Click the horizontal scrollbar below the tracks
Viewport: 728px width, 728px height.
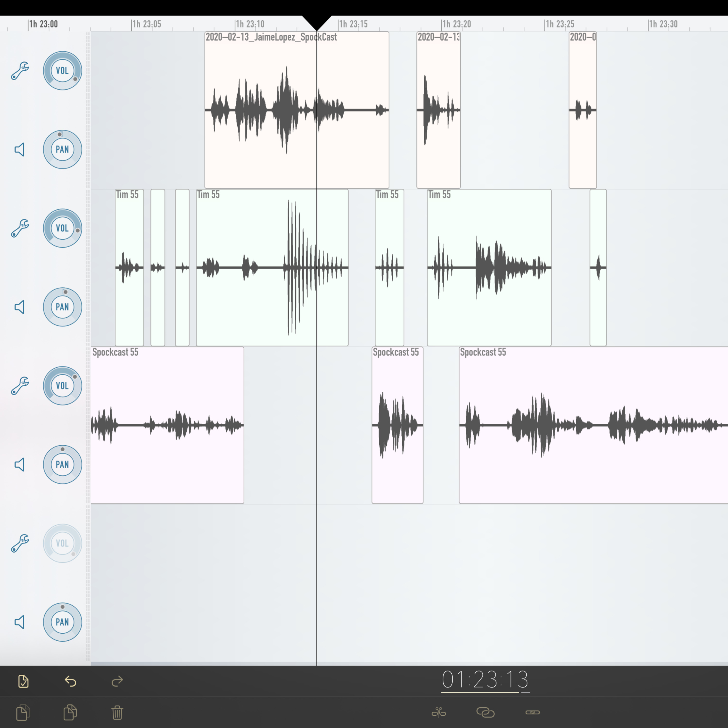[409, 663]
